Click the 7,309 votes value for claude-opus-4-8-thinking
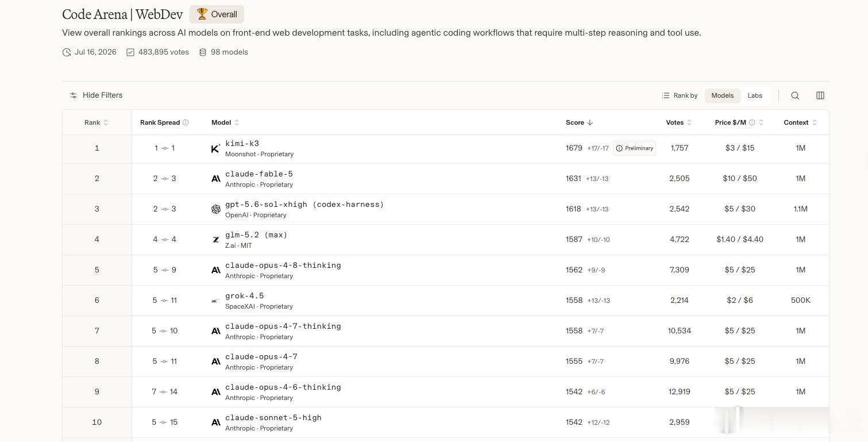 pos(680,270)
